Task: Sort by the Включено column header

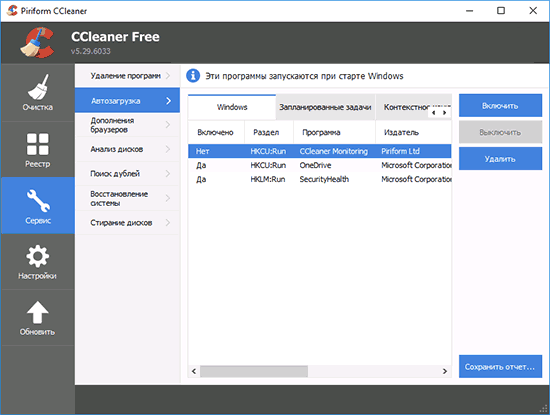Action: pyautogui.click(x=216, y=132)
